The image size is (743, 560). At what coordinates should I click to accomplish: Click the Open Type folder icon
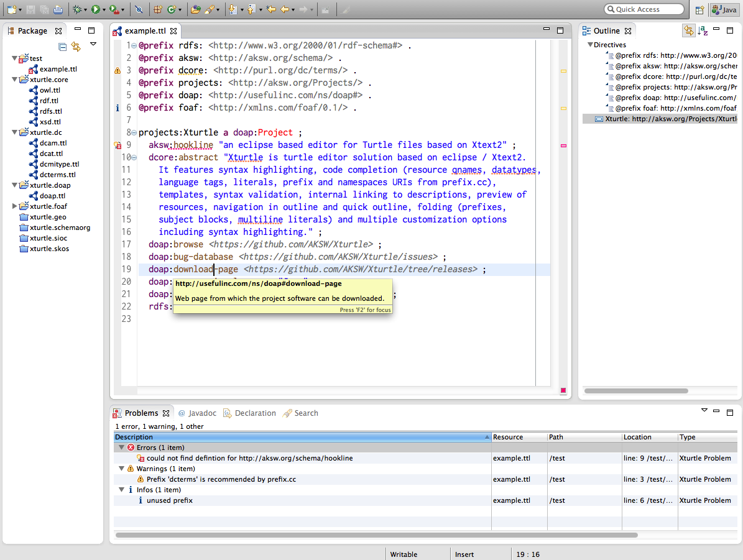click(195, 9)
